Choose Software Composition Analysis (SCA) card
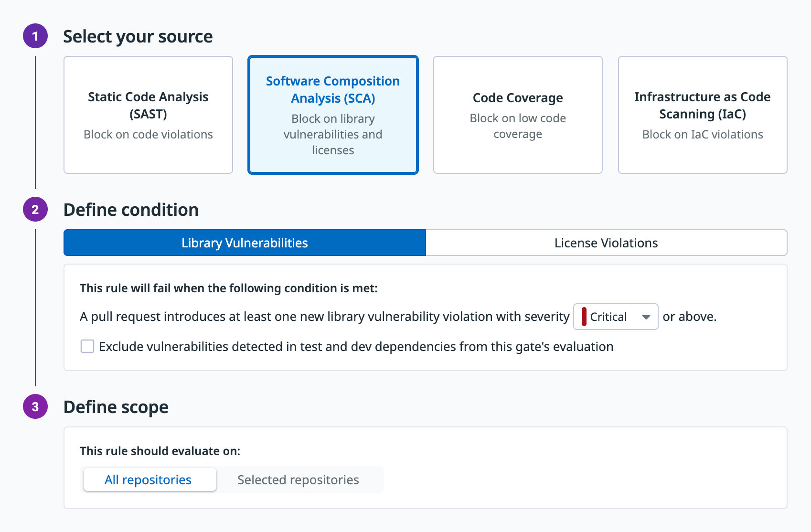 coord(333,115)
